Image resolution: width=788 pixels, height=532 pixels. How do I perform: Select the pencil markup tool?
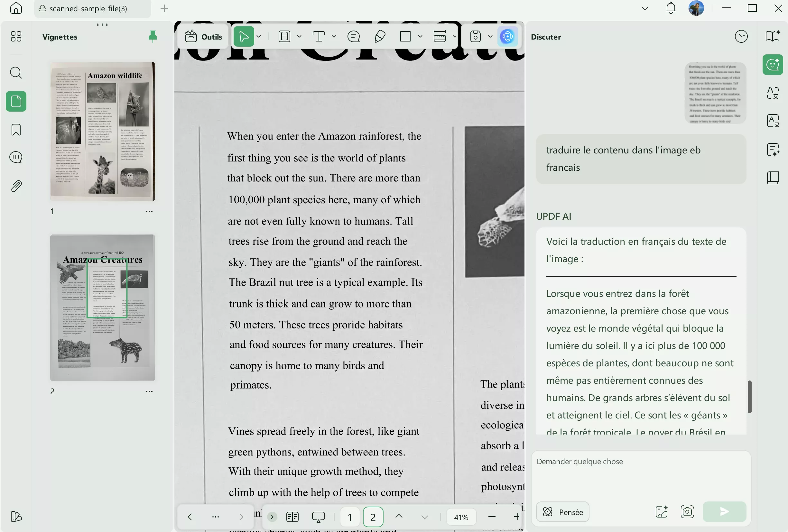click(x=380, y=36)
